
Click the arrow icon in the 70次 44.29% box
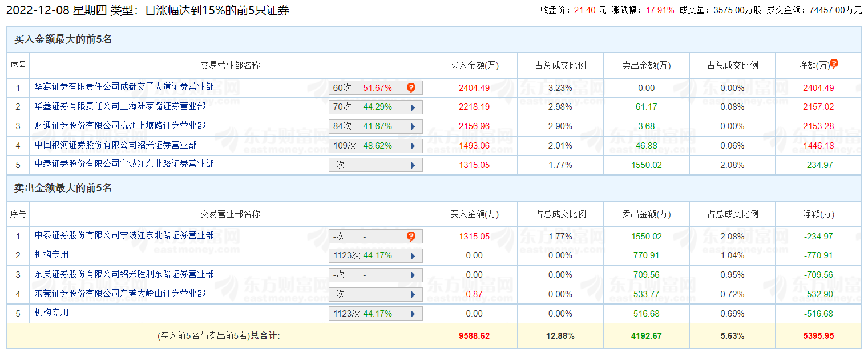[413, 107]
